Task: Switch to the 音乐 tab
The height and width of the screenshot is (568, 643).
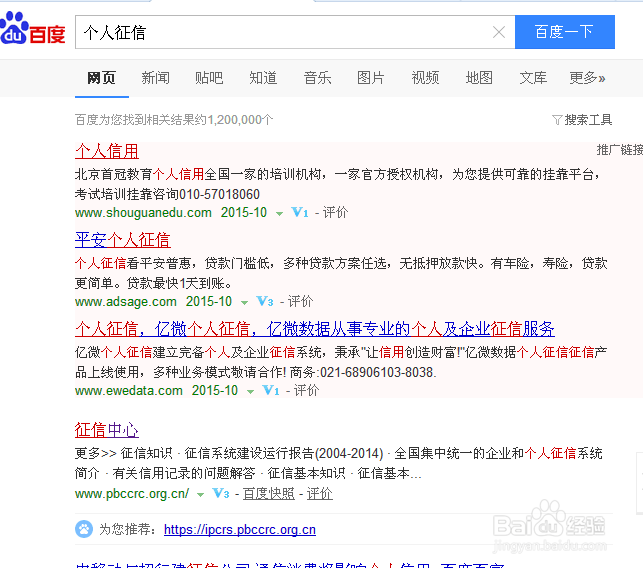Action: point(317,78)
